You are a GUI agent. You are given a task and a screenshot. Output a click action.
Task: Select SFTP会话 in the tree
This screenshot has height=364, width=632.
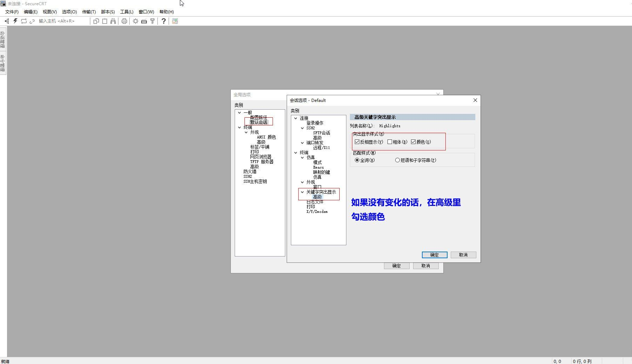click(321, 133)
